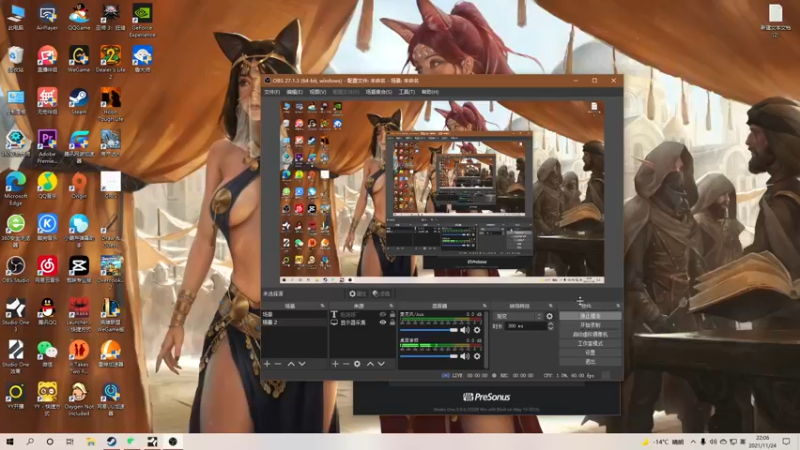The image size is (800, 450).
Task: Click the Steam icon in the taskbar
Action: tap(111, 442)
